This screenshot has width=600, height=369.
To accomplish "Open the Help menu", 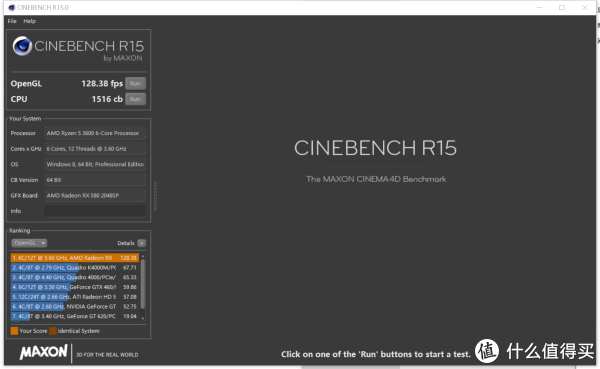I will pyautogui.click(x=29, y=21).
